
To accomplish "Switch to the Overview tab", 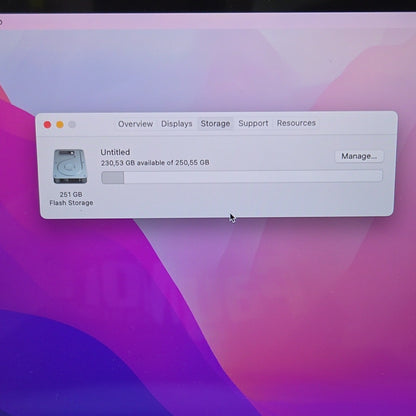I will 135,124.
